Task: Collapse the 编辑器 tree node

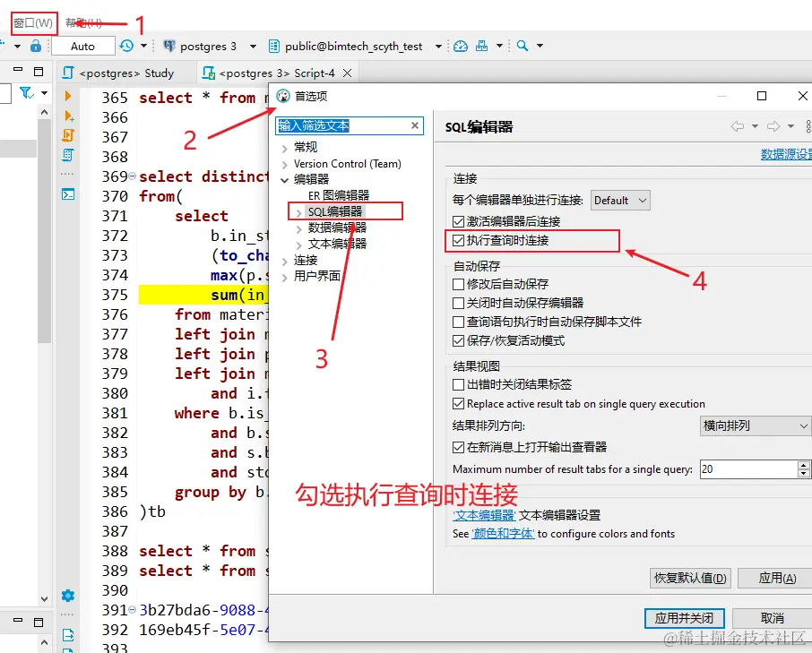Action: point(285,181)
